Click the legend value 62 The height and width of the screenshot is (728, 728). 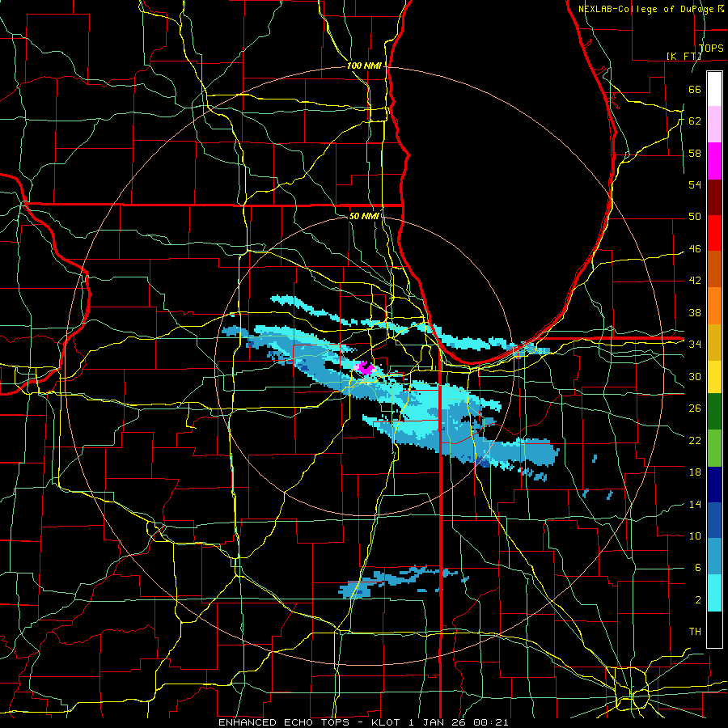[695, 121]
